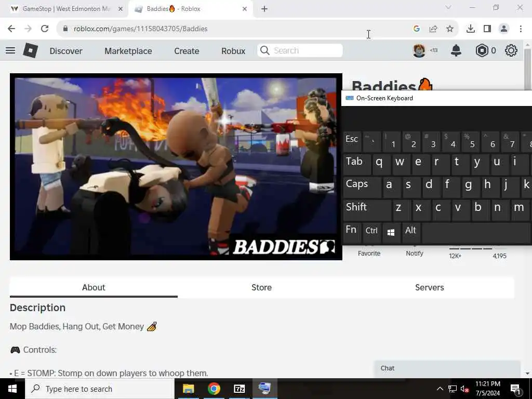Switch to the Servers tab
The height and width of the screenshot is (399, 532).
pos(430,287)
